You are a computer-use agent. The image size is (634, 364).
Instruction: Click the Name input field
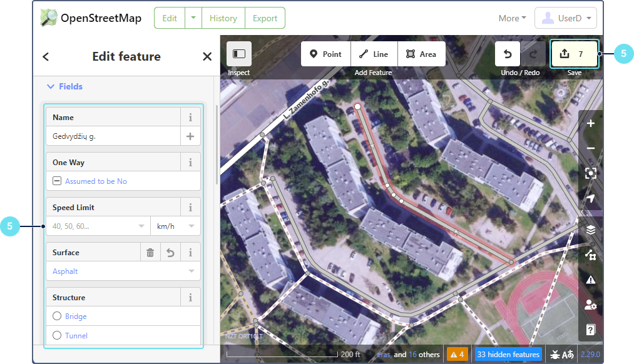[x=113, y=136]
